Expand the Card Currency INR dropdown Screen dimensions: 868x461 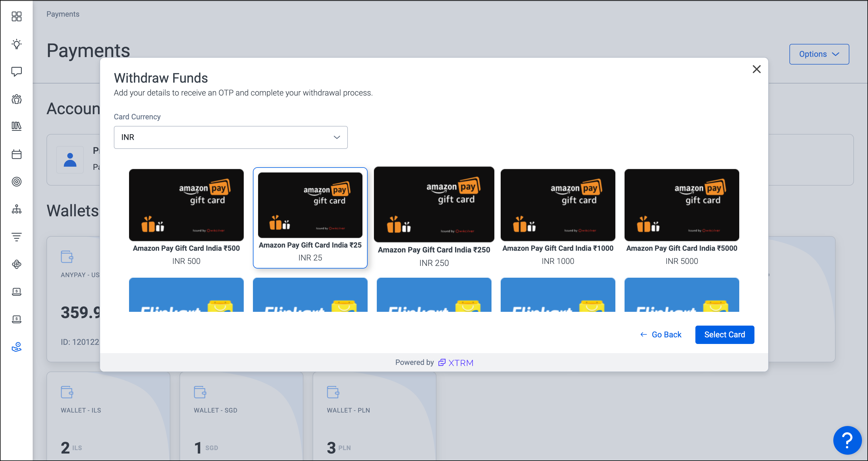pyautogui.click(x=231, y=137)
